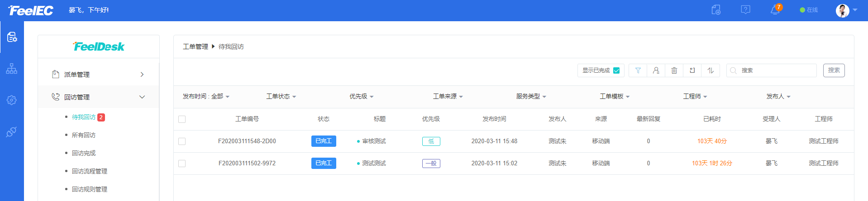This screenshot has width=868, height=201.
Task: Open the 工单状态 filter dropdown
Action: pos(281,96)
